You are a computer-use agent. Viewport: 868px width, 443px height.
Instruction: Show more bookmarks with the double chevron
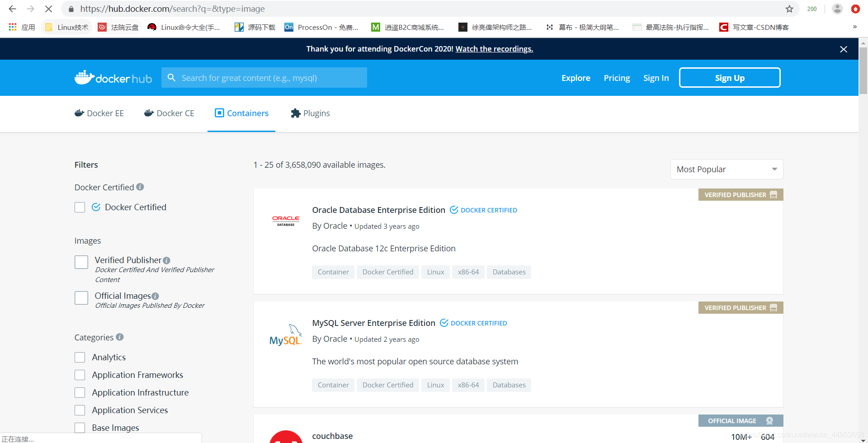[x=855, y=27]
